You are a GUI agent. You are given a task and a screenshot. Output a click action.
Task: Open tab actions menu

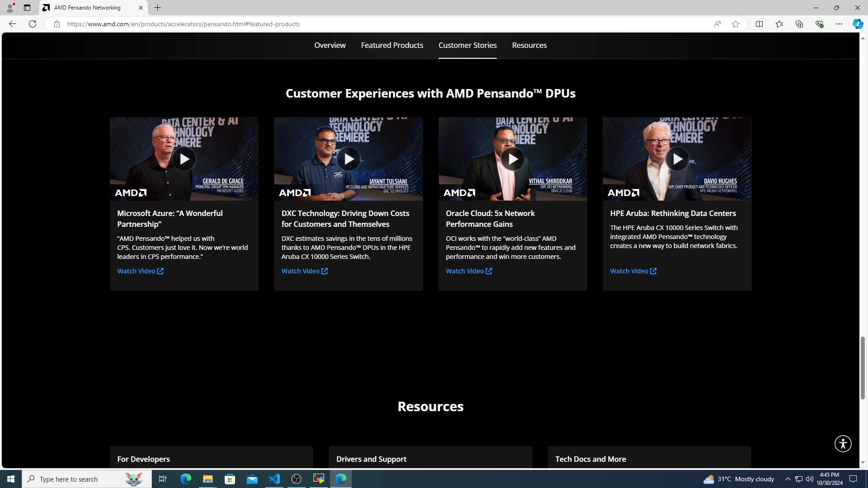point(27,8)
